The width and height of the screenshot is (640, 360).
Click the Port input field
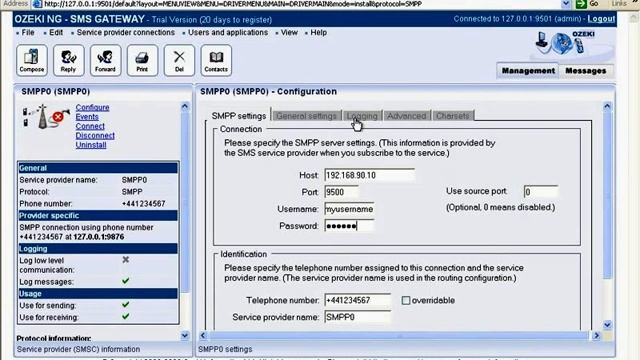(x=342, y=192)
